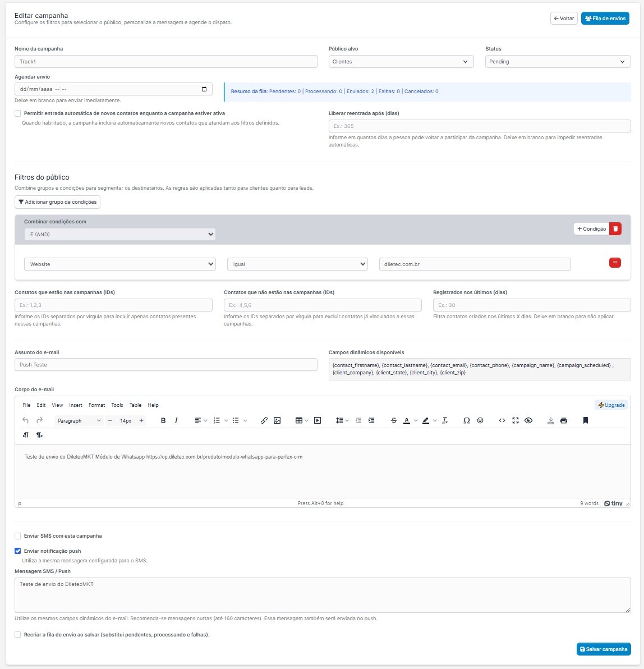Click the Insert image icon in editor

tap(277, 420)
